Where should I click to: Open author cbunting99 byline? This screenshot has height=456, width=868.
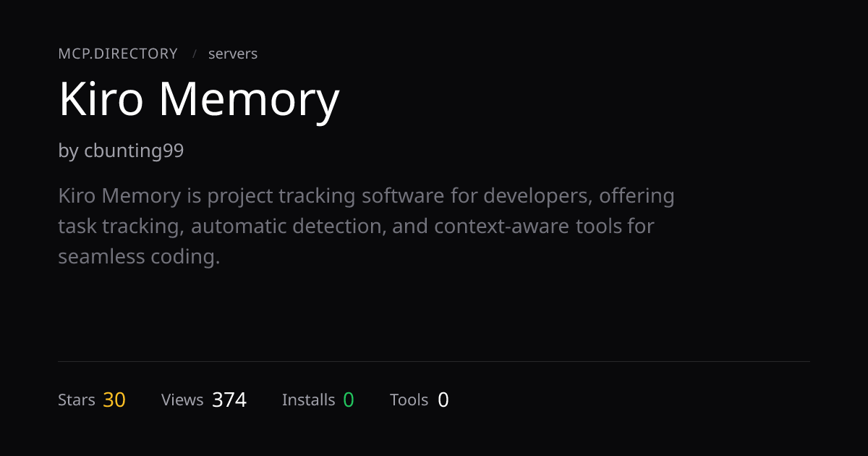coord(121,151)
